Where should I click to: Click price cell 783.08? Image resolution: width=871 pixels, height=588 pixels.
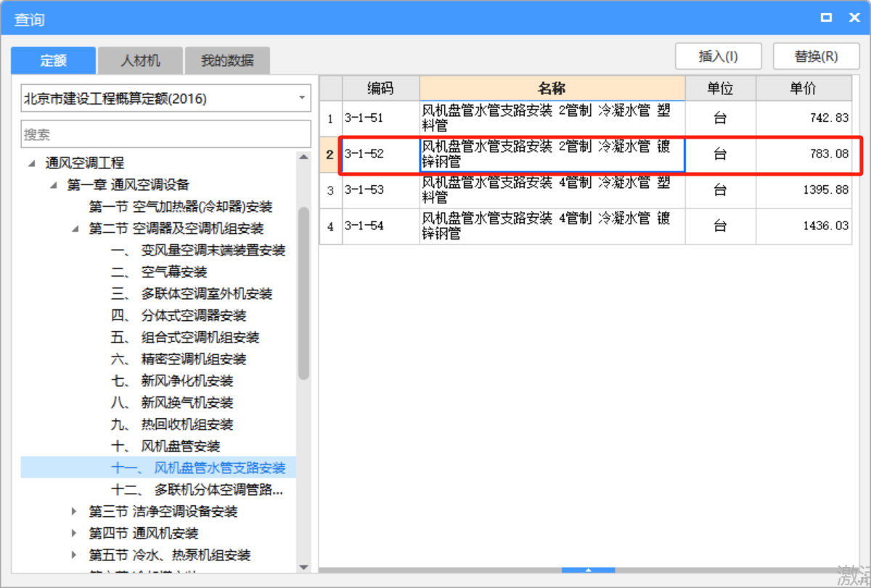pos(804,155)
